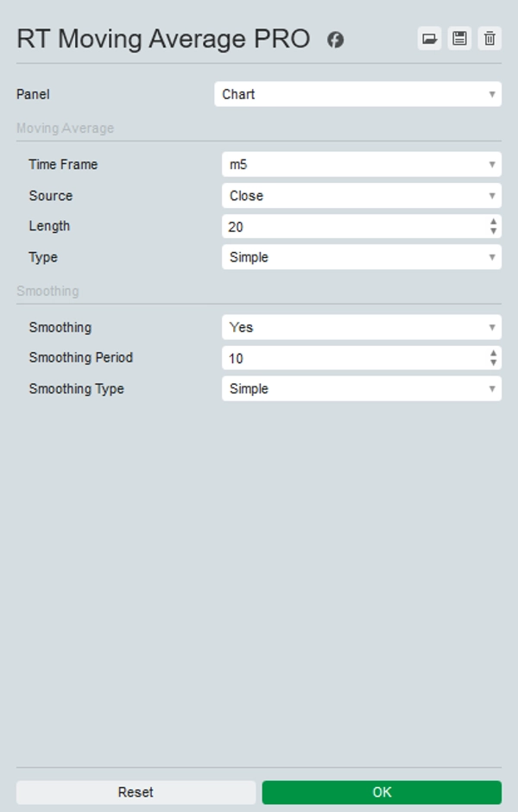This screenshot has width=518, height=812.
Task: Open the Type dropdown showing Simple
Action: (360, 256)
